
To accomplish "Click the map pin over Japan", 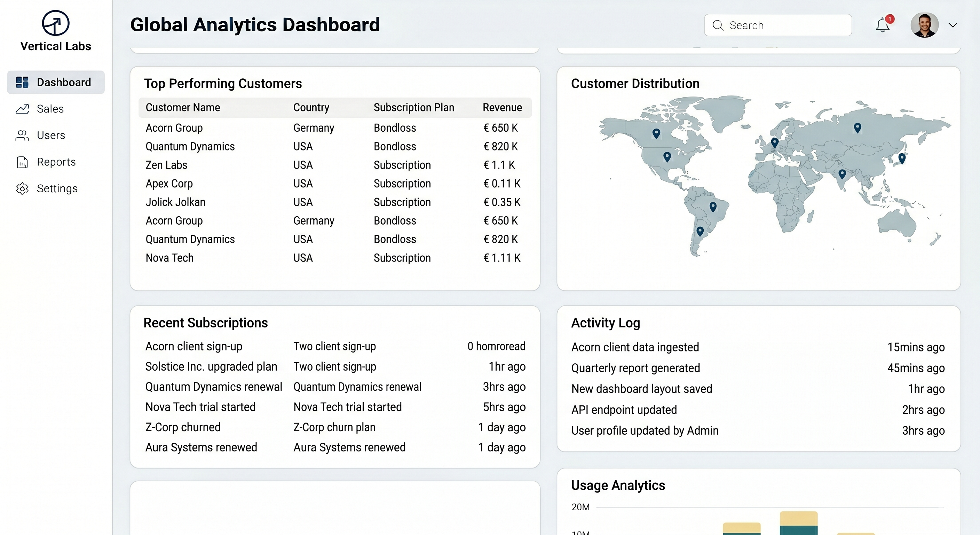I will (x=902, y=158).
